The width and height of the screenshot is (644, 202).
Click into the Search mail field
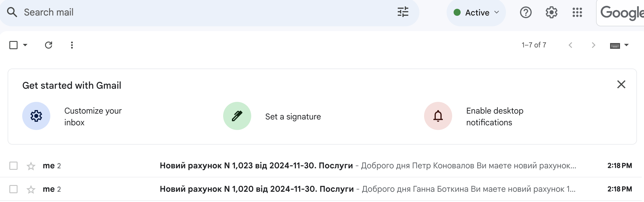click(x=205, y=12)
